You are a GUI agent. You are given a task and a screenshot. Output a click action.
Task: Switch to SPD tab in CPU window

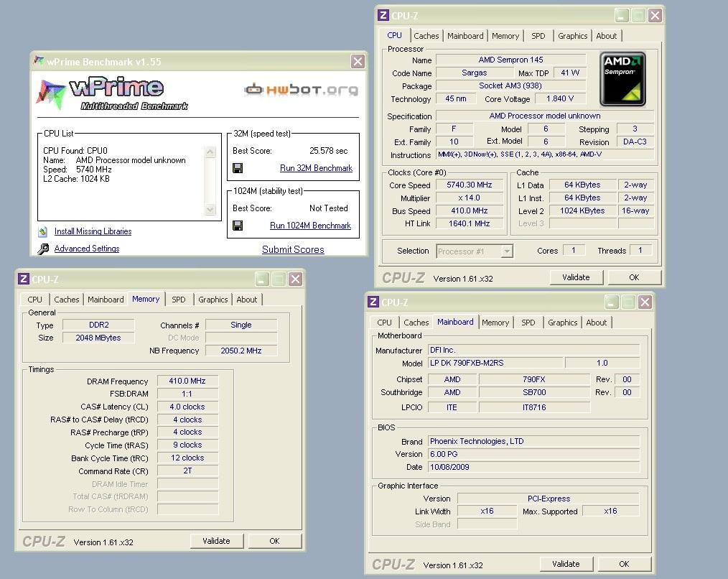pyautogui.click(x=538, y=36)
